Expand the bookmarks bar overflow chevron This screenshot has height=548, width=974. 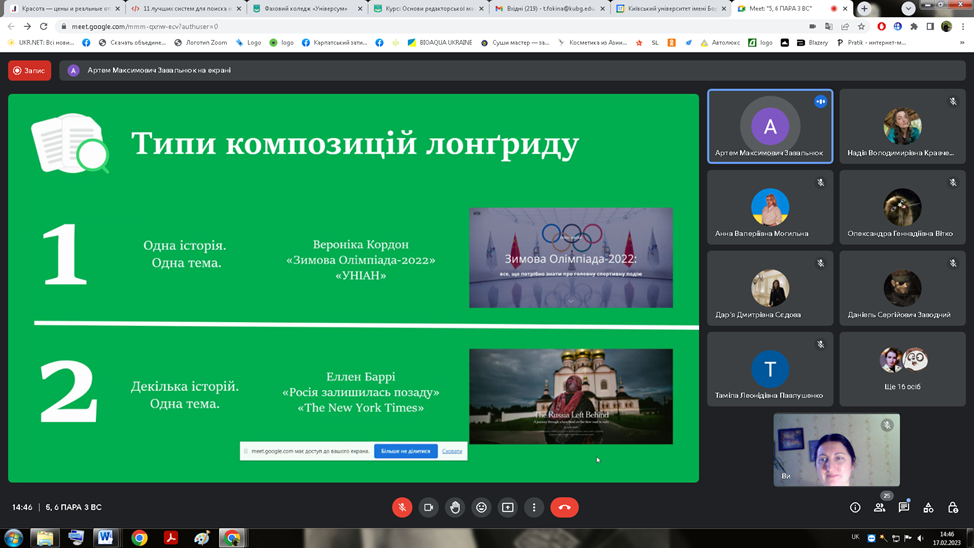click(962, 43)
